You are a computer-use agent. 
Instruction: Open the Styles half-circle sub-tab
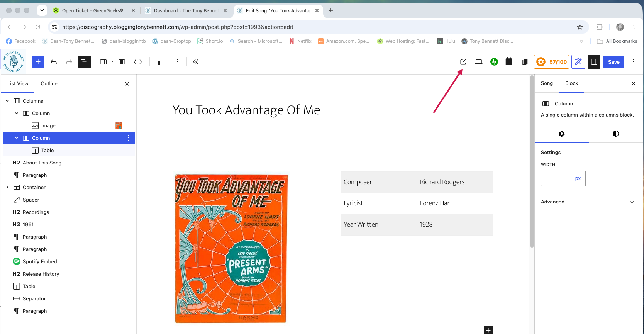(616, 134)
